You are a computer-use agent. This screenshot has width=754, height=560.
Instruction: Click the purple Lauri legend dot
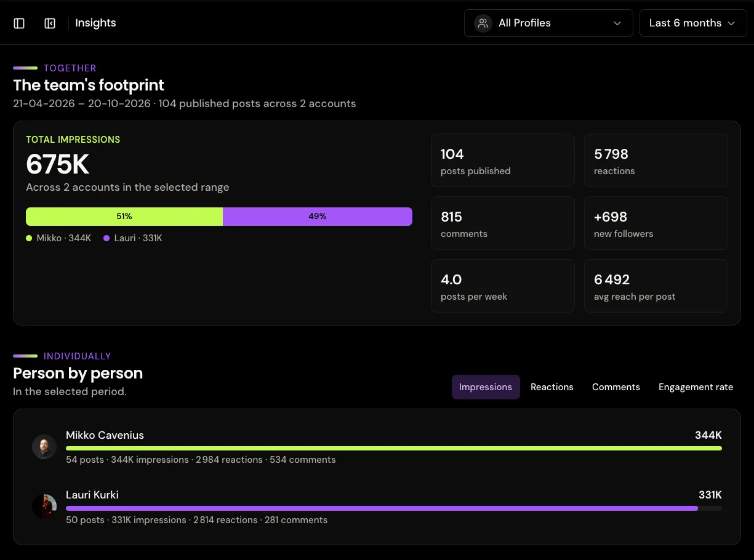click(x=106, y=238)
